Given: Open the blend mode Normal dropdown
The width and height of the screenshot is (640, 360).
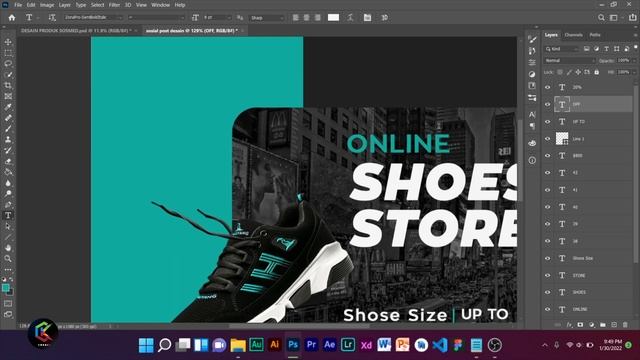Looking at the screenshot, I should [x=569, y=60].
